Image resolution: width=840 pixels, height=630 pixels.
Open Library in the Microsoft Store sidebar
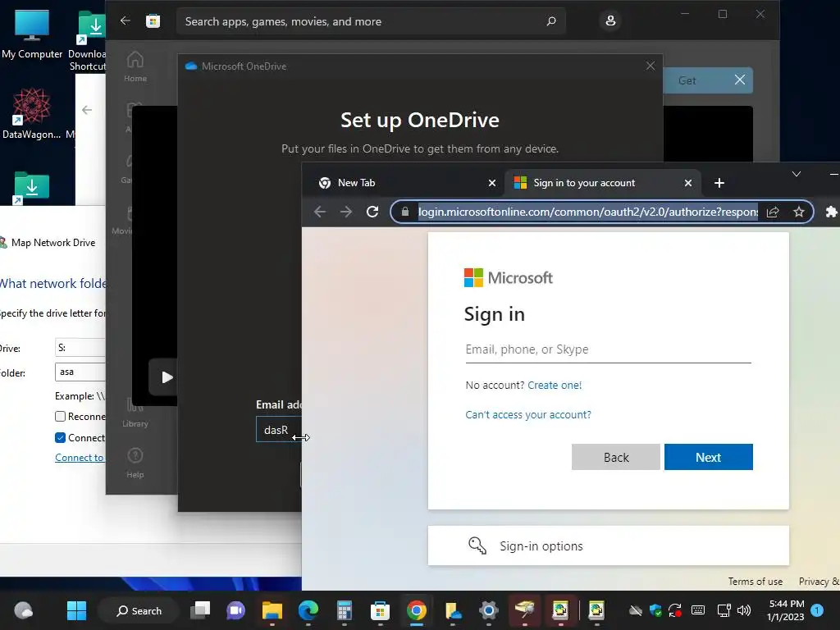pos(135,412)
